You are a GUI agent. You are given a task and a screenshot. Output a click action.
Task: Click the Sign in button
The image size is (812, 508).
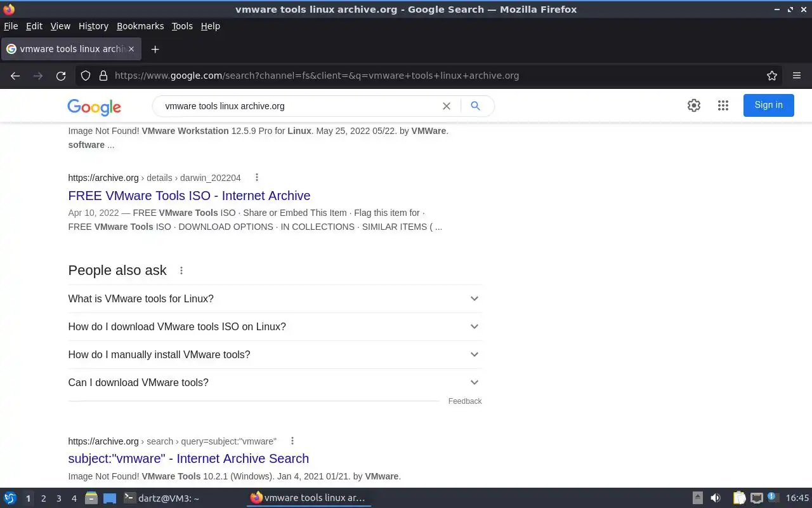768,105
